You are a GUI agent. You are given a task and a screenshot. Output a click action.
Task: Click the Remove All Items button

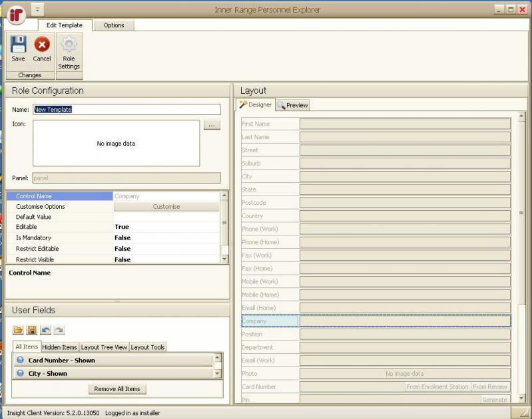[118, 389]
